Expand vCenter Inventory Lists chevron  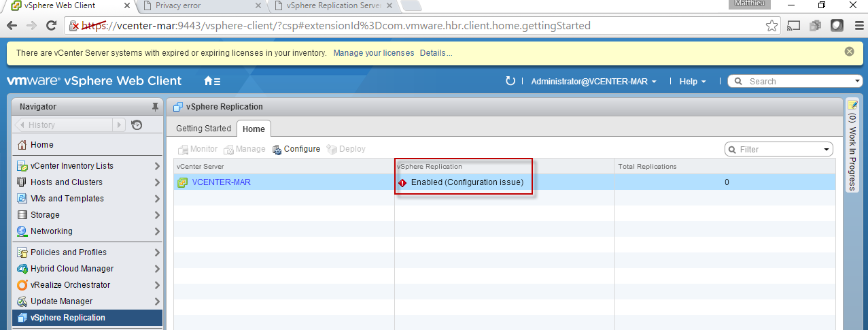(157, 166)
